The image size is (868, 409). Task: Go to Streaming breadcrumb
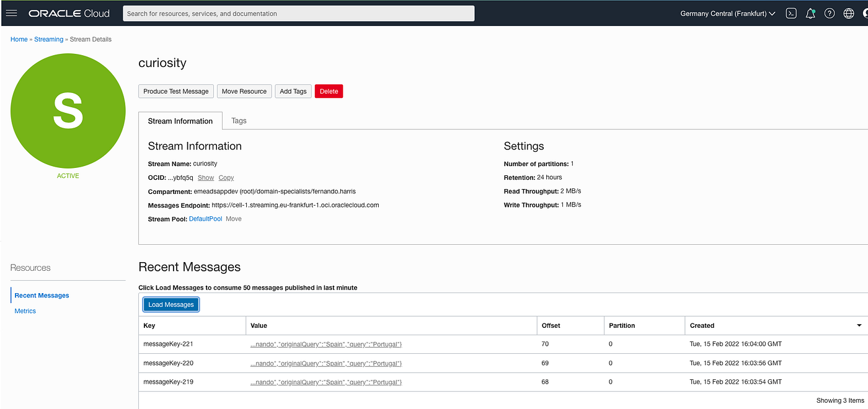click(x=49, y=39)
